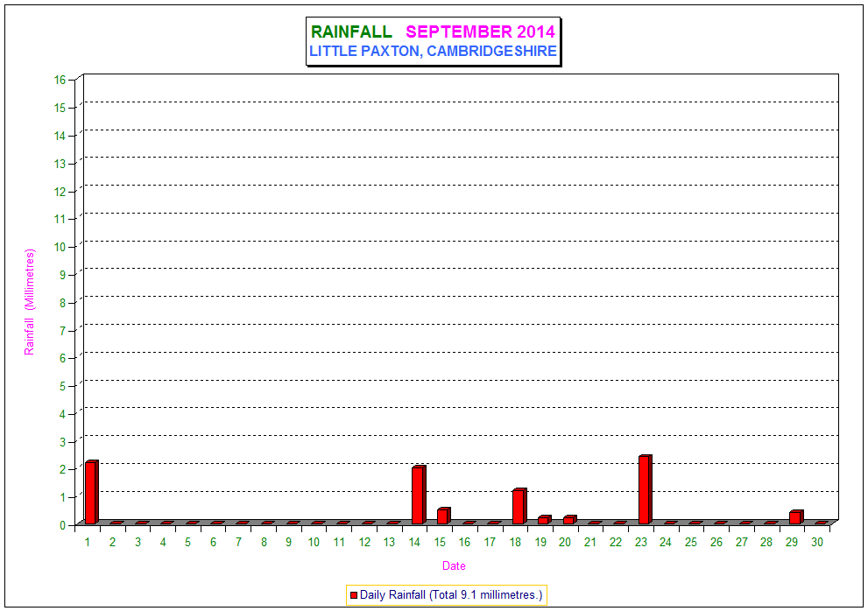
Task: Click the y-axis value '8'
Action: click(62, 303)
